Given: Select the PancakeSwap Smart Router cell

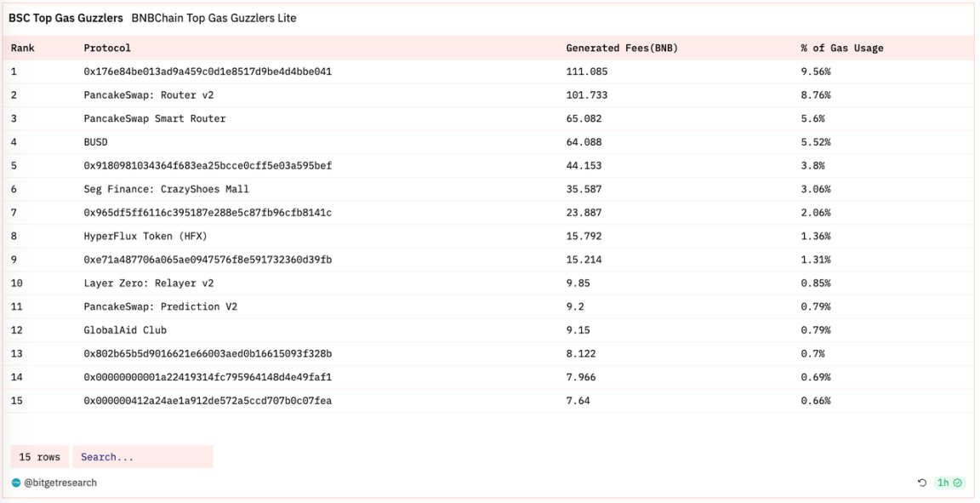Looking at the screenshot, I should click(x=154, y=118).
